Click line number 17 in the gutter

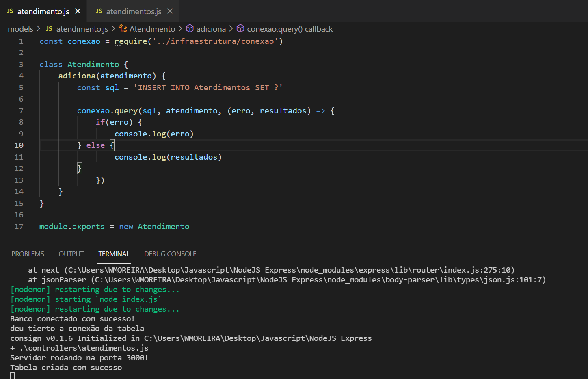click(x=19, y=227)
